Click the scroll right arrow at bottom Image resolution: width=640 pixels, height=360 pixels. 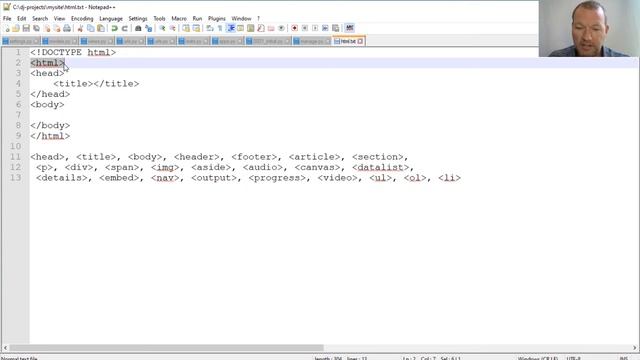[x=635, y=348]
